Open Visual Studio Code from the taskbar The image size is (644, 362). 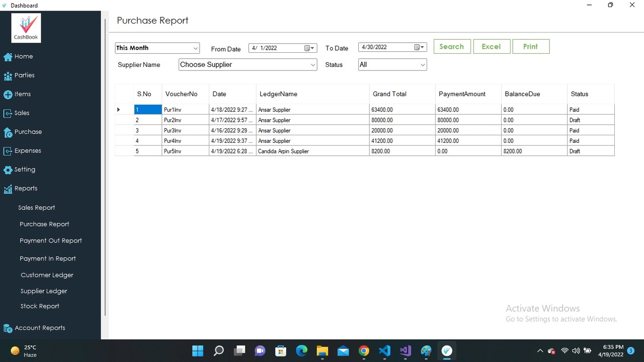coord(385,350)
